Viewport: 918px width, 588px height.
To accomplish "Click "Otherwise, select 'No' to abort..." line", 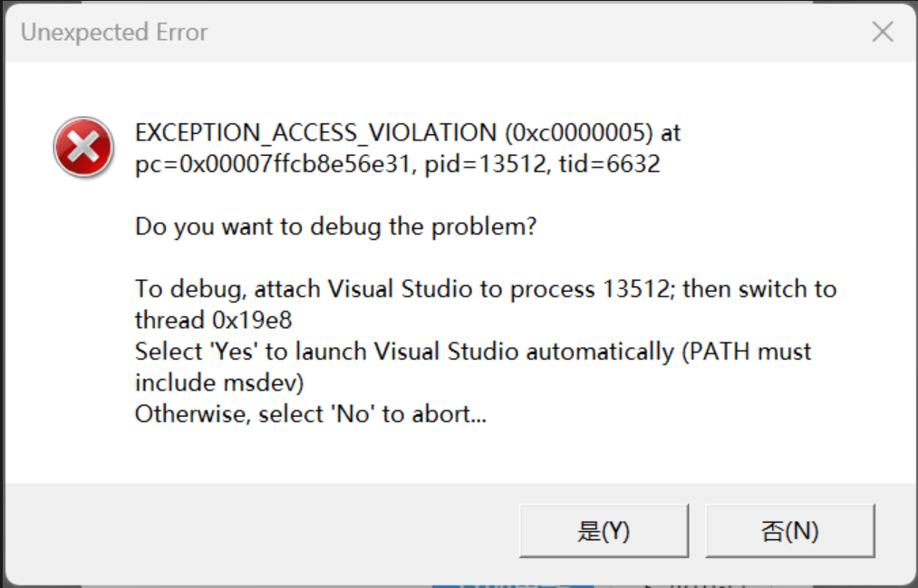I will coord(311,414).
